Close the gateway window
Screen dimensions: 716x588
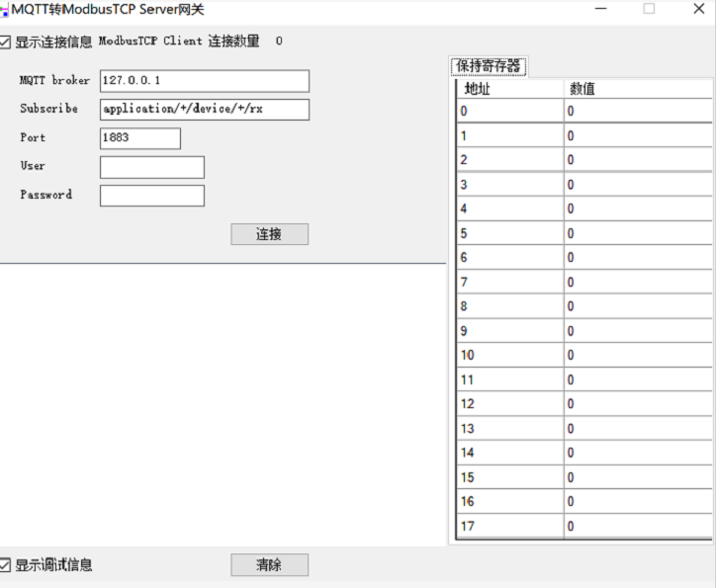click(698, 9)
